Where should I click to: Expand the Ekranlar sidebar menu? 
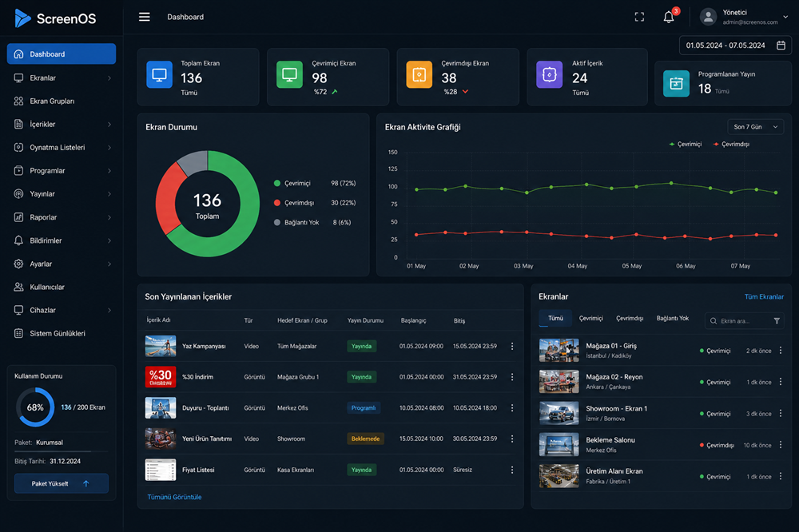(x=62, y=78)
